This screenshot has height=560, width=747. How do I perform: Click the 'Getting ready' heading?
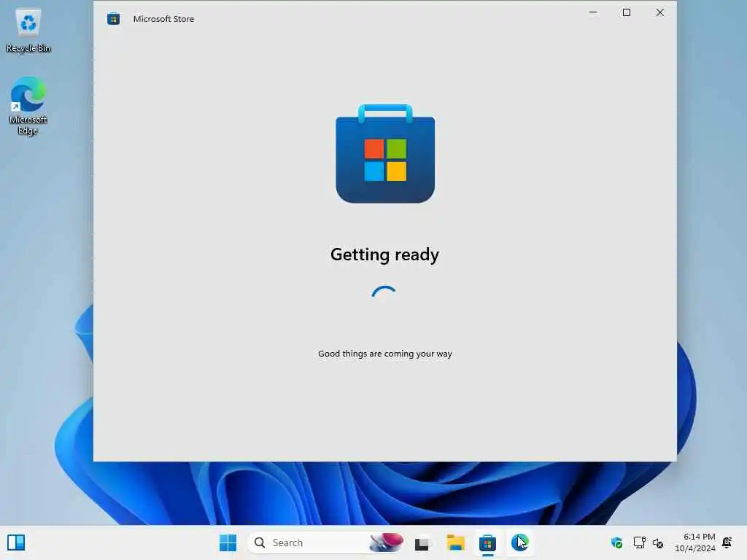(x=385, y=254)
